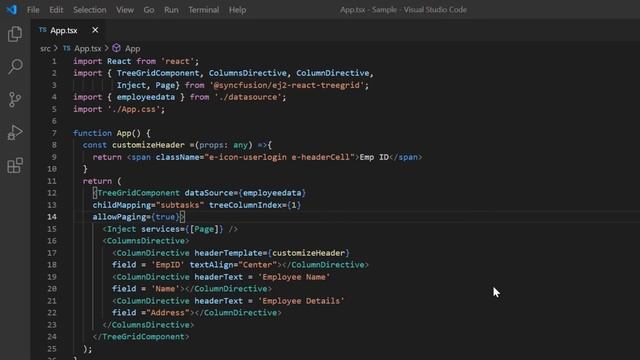Click the "Address" string on line 22

[x=168, y=313]
